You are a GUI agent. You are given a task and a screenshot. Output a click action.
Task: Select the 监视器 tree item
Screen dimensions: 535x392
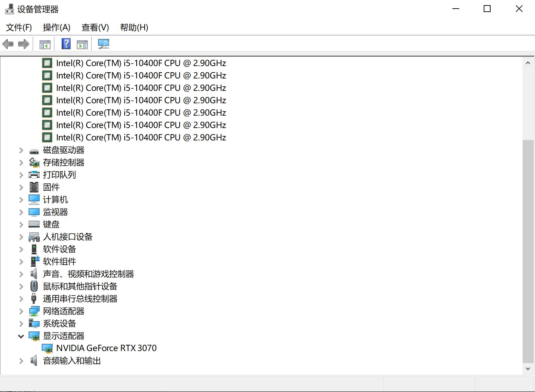[x=55, y=212]
